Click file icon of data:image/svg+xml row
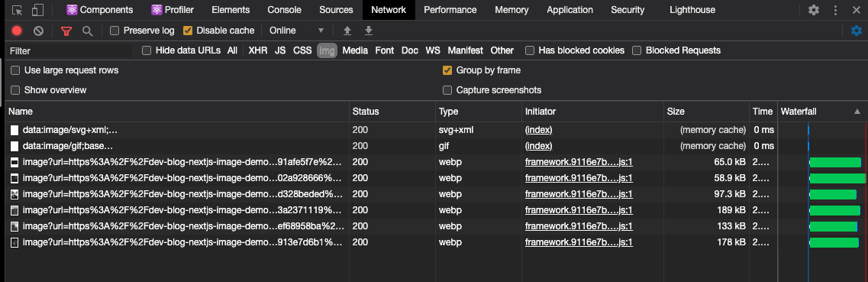The width and height of the screenshot is (868, 282). click(x=15, y=130)
